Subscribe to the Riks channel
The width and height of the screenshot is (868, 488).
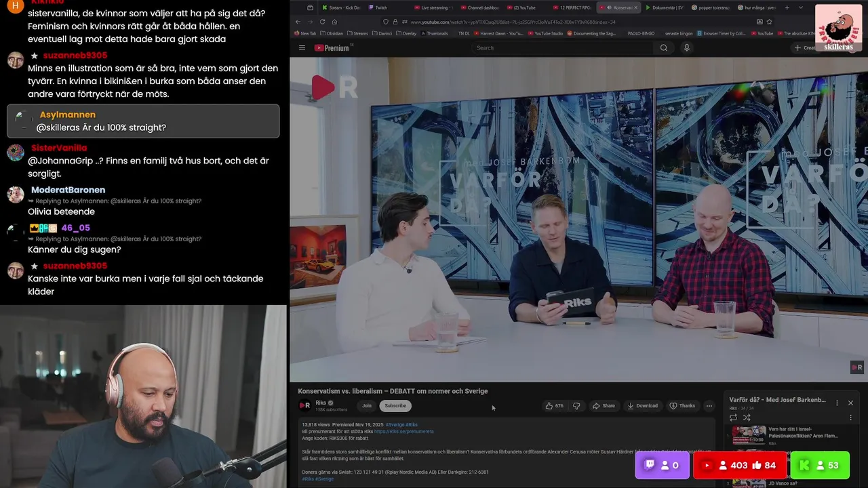pyautogui.click(x=395, y=406)
